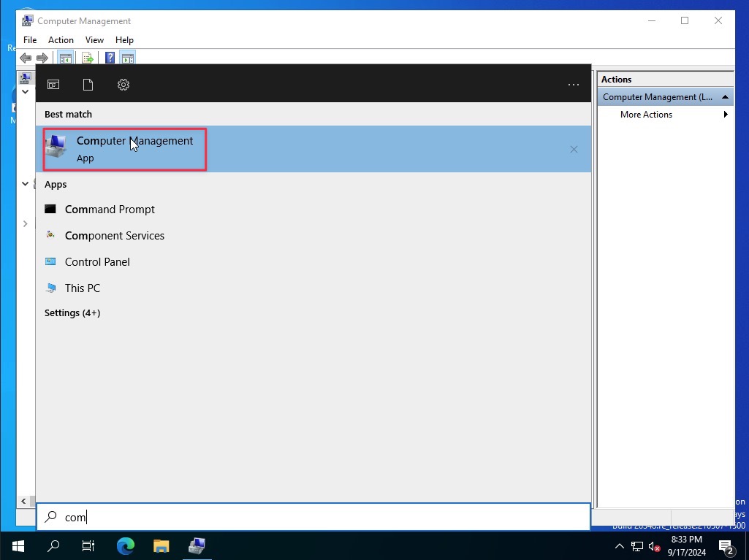Expand the collapsed tree node arrow
The height and width of the screenshot is (560, 749).
click(x=25, y=224)
